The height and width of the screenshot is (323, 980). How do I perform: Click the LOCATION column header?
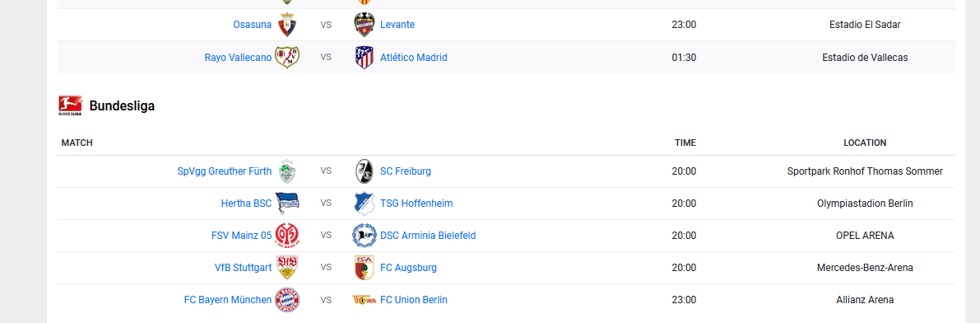click(x=865, y=143)
